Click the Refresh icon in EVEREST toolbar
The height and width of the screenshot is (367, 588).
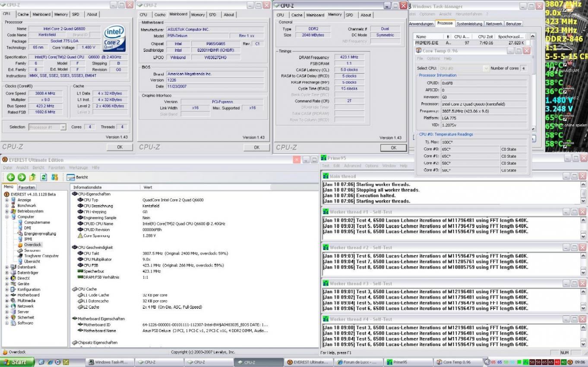click(44, 177)
